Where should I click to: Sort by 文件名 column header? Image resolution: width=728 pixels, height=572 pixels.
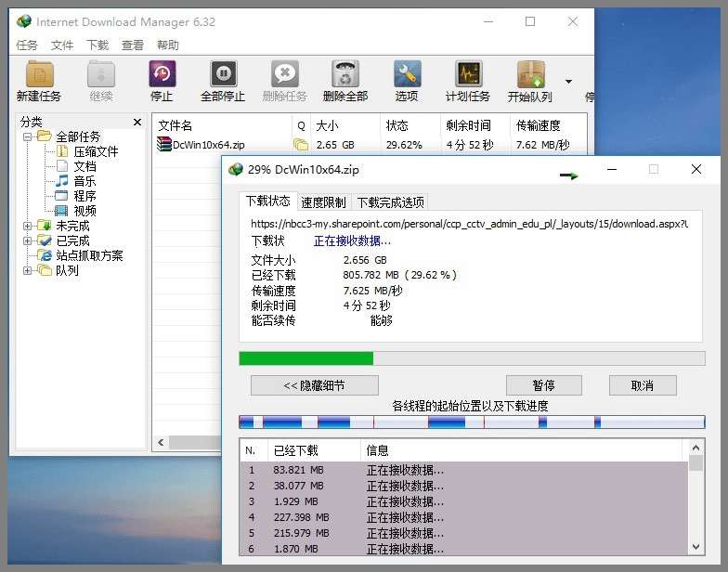(223, 125)
